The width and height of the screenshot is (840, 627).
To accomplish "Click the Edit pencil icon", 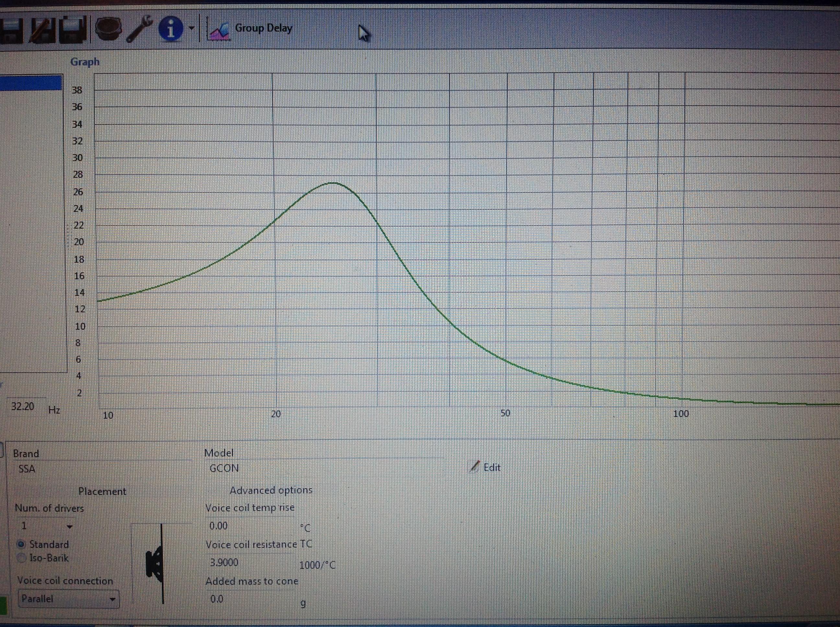I will 474,466.
